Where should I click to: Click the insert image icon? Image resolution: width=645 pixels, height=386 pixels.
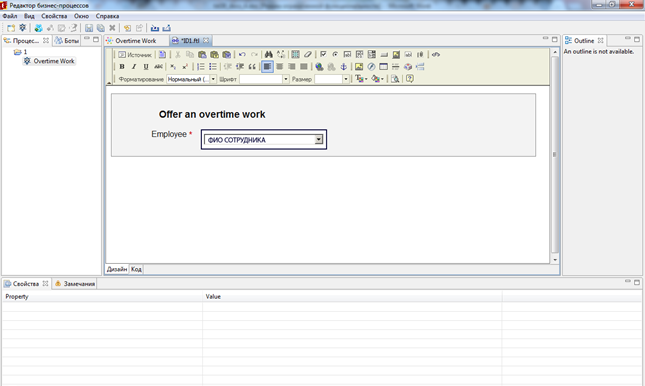359,66
